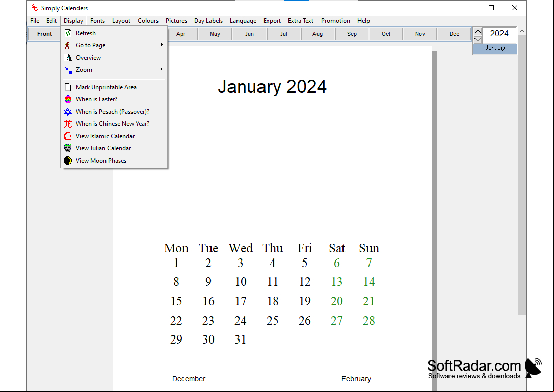Click the blue Zoom squares icon
Image resolution: width=554 pixels, height=392 pixels.
[x=68, y=70]
